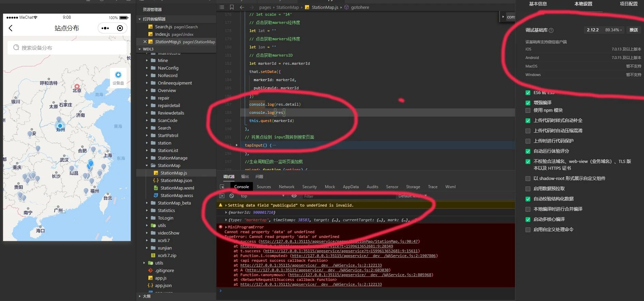Open the Wxml tab
Viewport: 644px width, 301px height.
point(450,187)
